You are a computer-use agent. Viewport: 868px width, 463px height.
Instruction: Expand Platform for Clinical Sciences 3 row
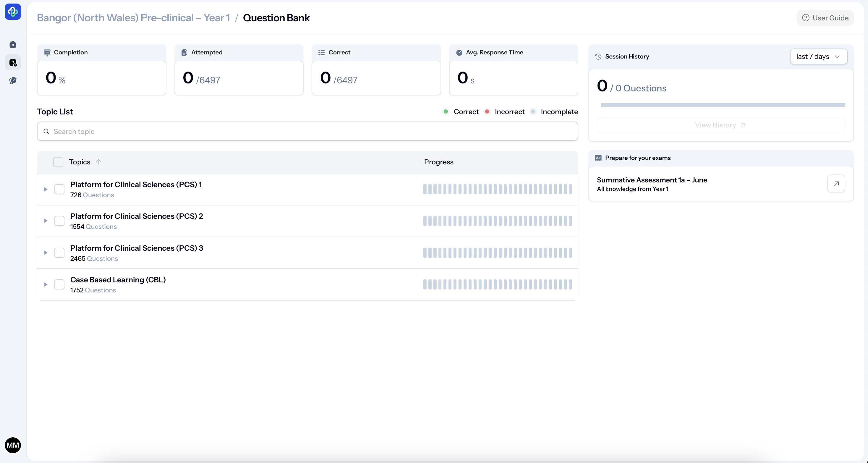[46, 253]
